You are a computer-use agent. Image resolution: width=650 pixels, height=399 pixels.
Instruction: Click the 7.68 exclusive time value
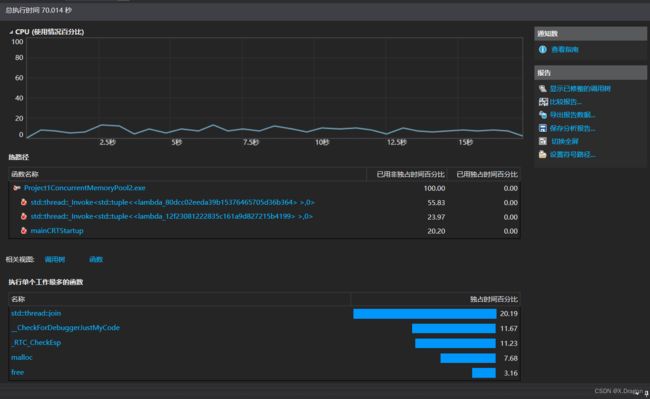click(510, 358)
